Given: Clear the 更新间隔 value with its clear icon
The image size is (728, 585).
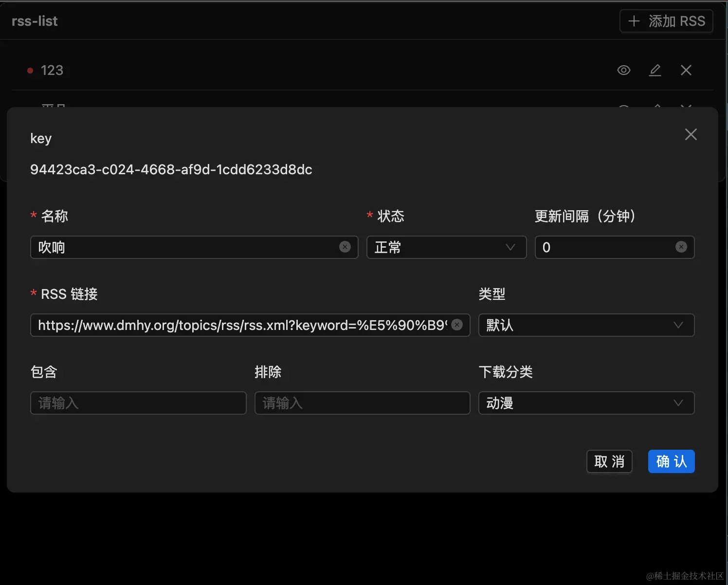Looking at the screenshot, I should [x=681, y=247].
